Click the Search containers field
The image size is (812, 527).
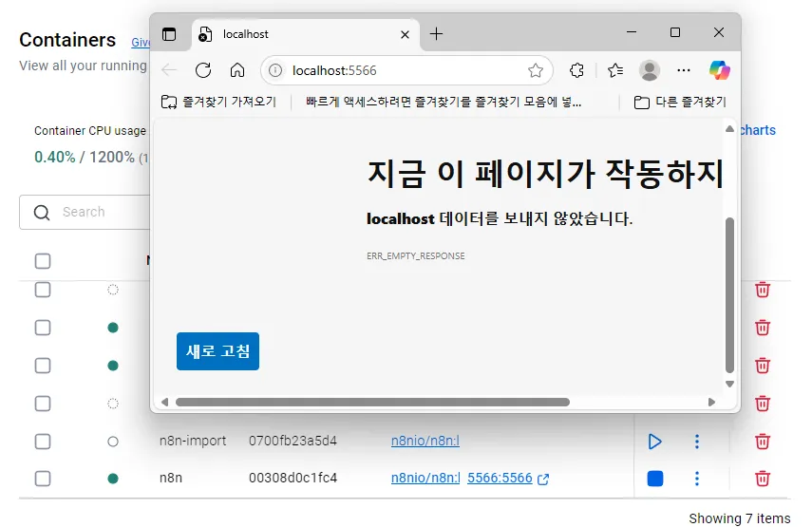(x=85, y=213)
